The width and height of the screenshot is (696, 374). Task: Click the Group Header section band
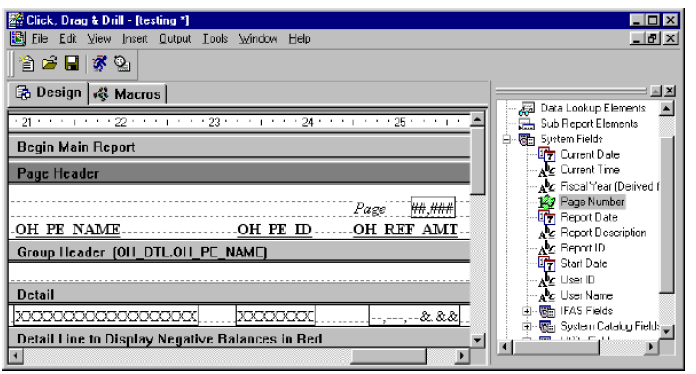click(x=239, y=252)
